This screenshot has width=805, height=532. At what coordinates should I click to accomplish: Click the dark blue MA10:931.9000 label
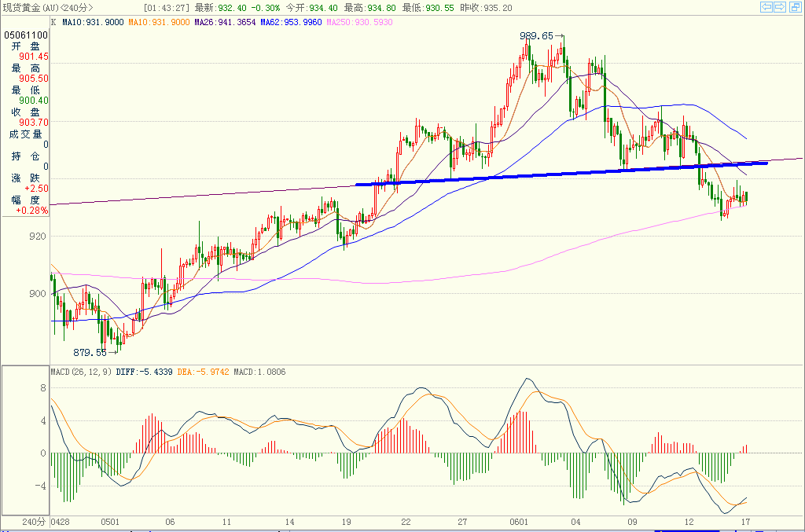93,22
